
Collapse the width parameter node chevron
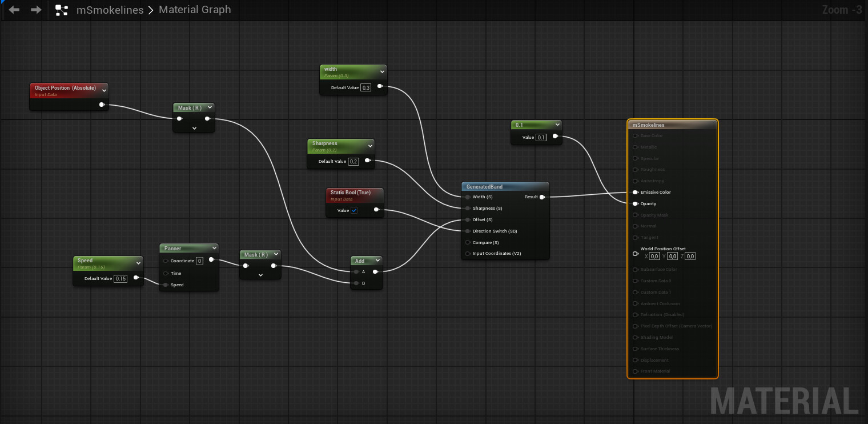[x=382, y=71]
